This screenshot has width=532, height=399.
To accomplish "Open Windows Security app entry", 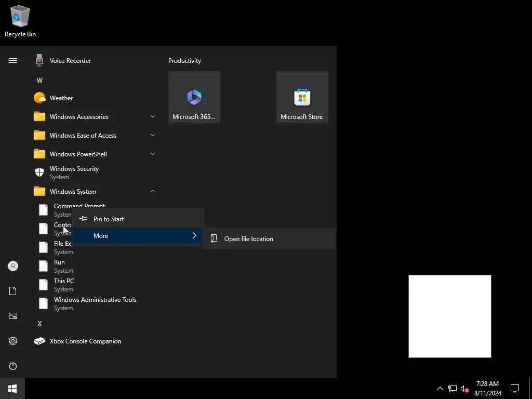I will tap(95, 172).
